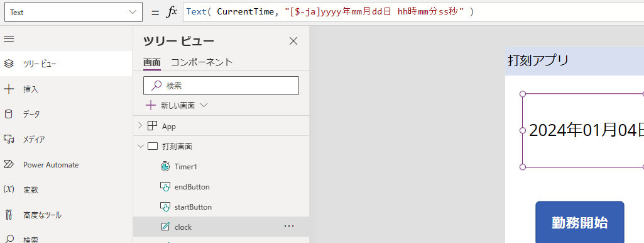Click the App grid icon
This screenshot has width=644, height=243.
tap(153, 126)
